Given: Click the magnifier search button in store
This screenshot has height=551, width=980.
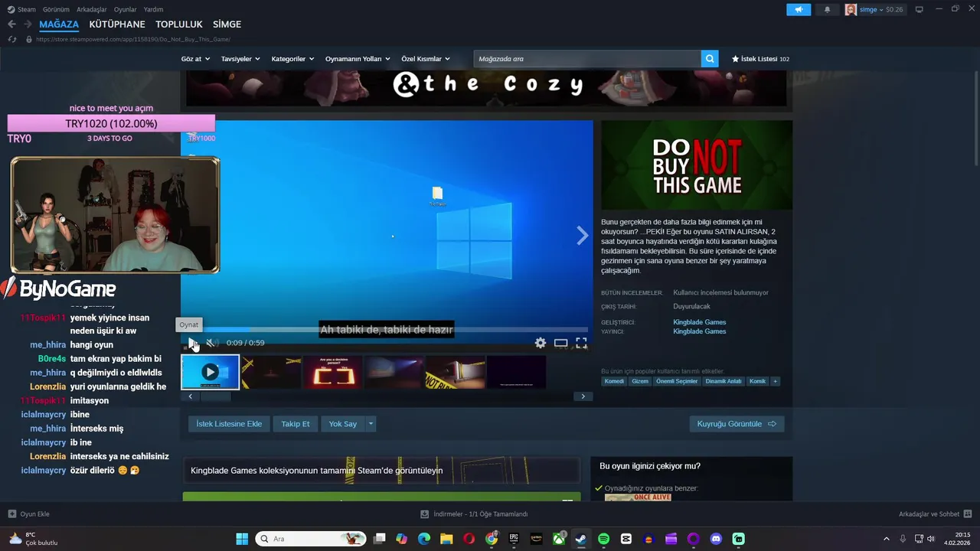Looking at the screenshot, I should [710, 59].
